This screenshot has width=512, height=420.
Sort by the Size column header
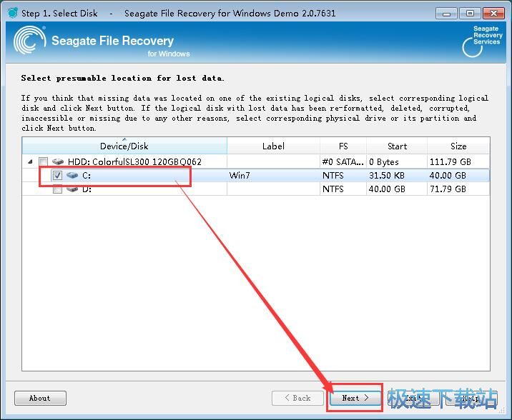tap(458, 146)
